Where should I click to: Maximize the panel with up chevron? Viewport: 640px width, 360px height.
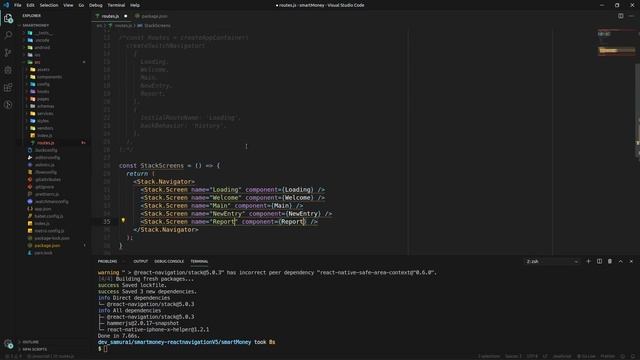620,261
